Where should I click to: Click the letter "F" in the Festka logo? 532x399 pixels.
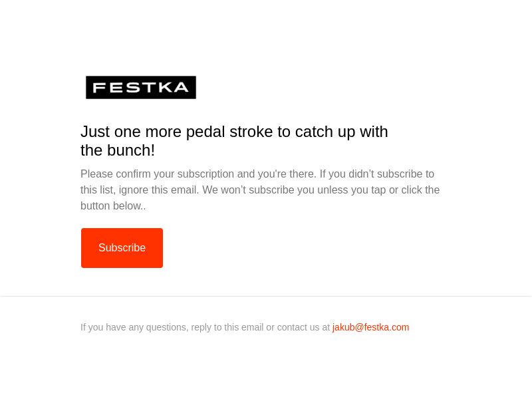coord(98,87)
